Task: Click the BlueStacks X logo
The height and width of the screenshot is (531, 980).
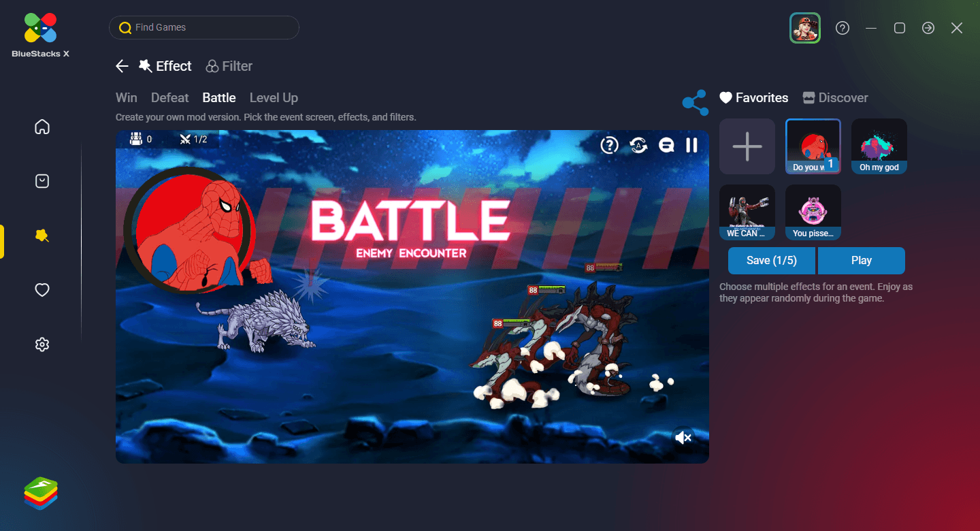Action: [40, 35]
